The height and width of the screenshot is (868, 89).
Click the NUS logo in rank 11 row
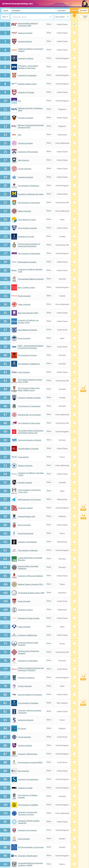(14, 109)
